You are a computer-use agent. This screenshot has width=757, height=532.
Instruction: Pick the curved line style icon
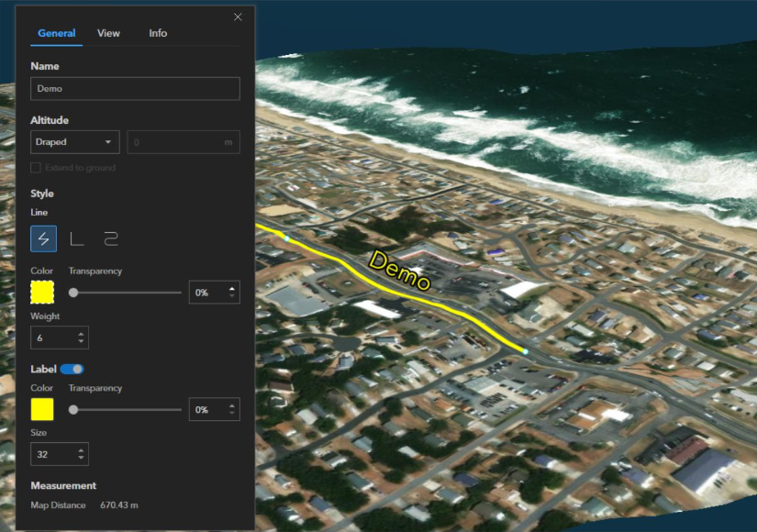[x=111, y=238]
